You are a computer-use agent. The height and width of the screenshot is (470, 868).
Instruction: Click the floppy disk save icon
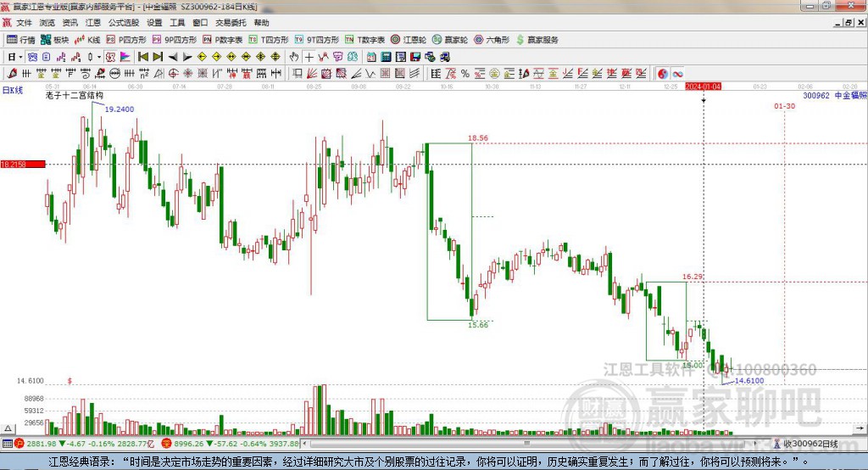(x=415, y=57)
